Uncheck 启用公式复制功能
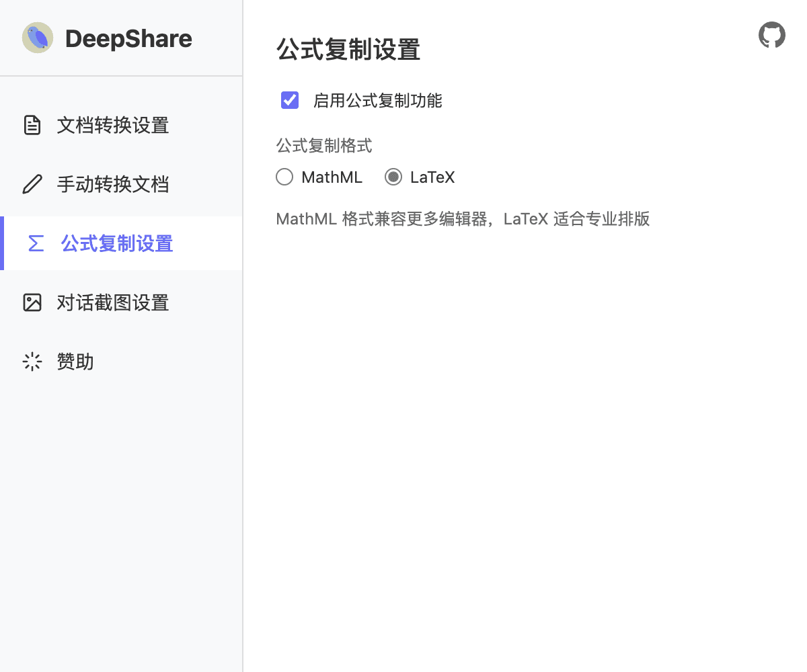 point(289,99)
